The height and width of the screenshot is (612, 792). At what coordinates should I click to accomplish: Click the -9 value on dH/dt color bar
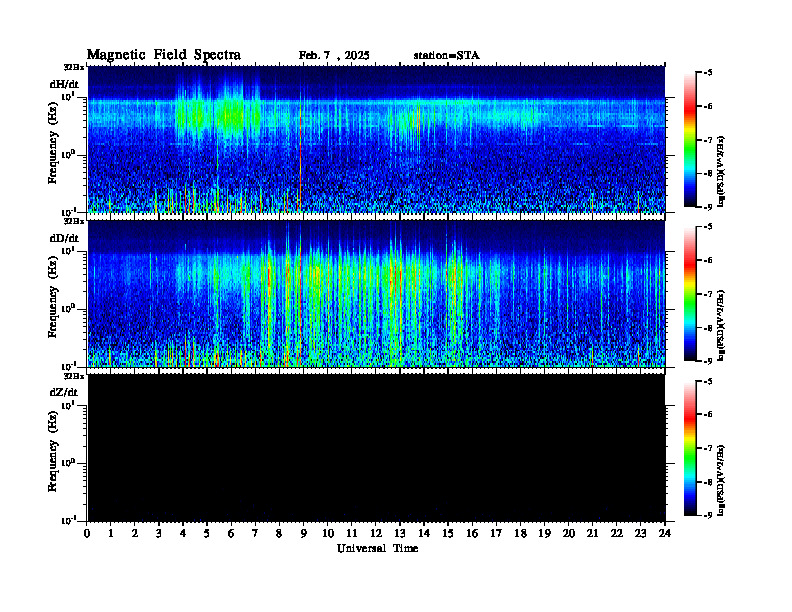[x=708, y=207]
